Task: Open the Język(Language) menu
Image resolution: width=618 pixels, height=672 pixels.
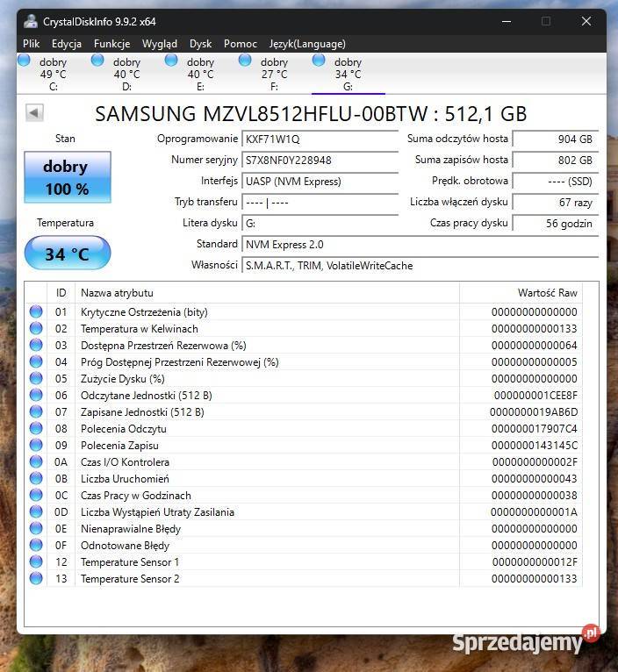Action: tap(307, 44)
